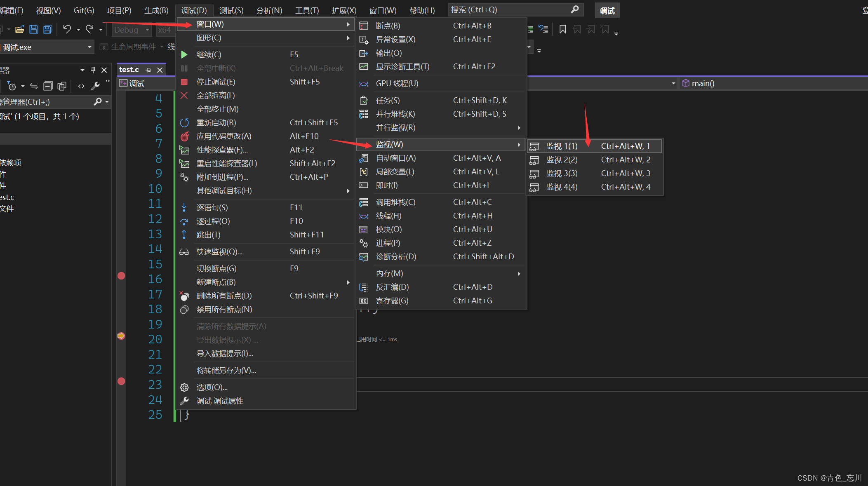Click Disable All Breakpoints (禁用所有断点)

click(x=224, y=310)
